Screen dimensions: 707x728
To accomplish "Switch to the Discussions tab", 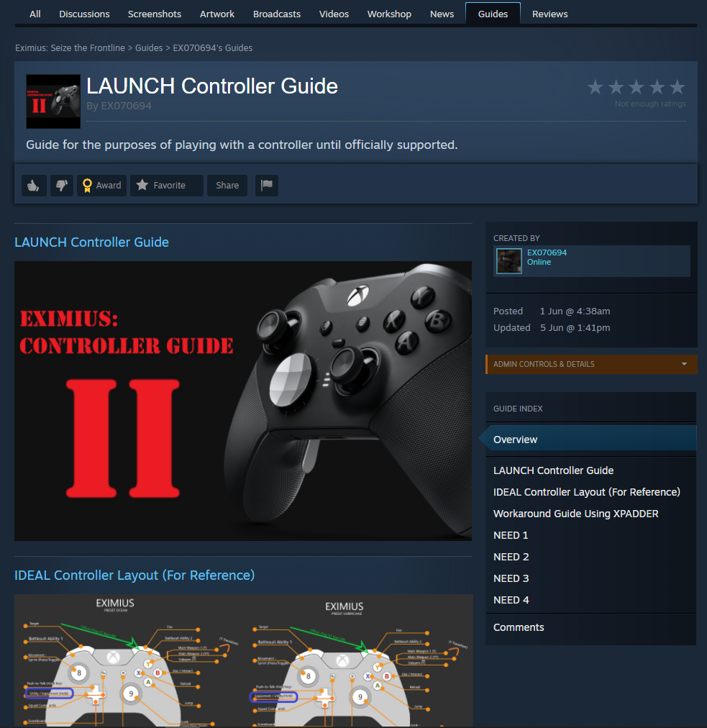I will [84, 14].
